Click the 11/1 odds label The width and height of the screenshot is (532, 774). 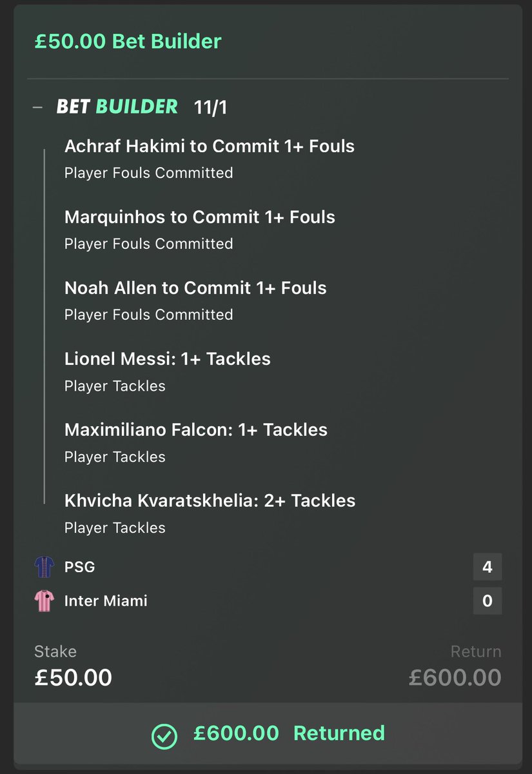click(x=210, y=107)
